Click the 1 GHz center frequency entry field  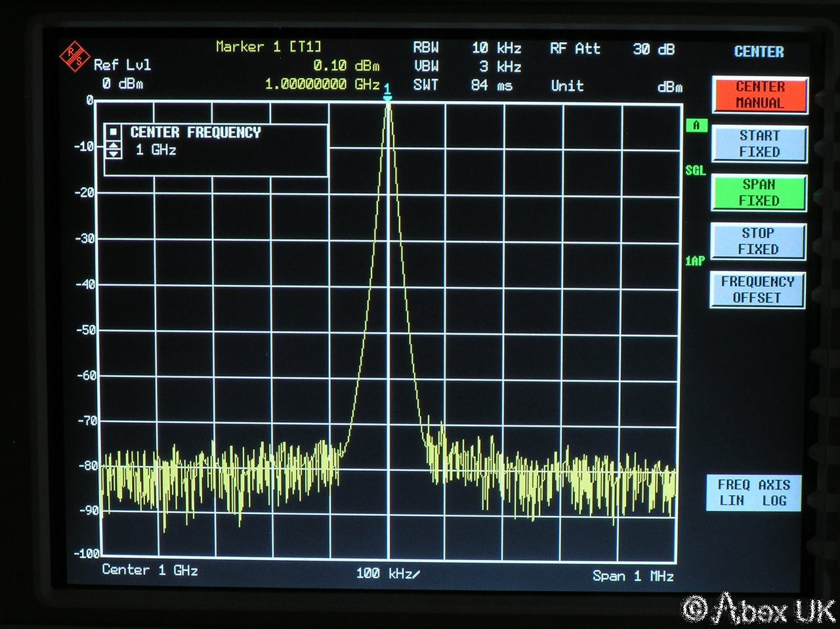(x=156, y=150)
